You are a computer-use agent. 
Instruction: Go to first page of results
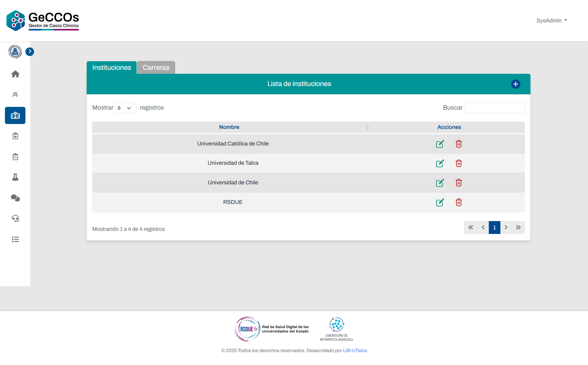click(471, 228)
